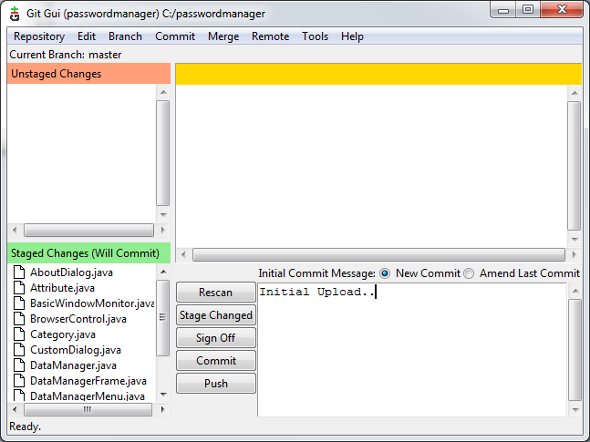Click unstaged list horizontal scroll right arrow
This screenshot has height=442, width=590.
tap(163, 230)
